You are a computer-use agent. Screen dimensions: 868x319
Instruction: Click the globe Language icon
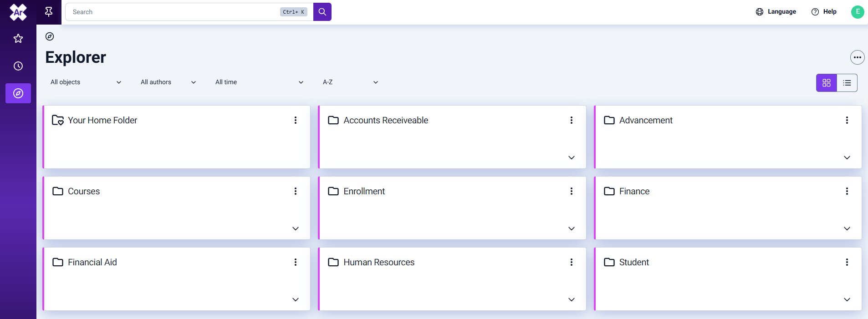tap(760, 12)
